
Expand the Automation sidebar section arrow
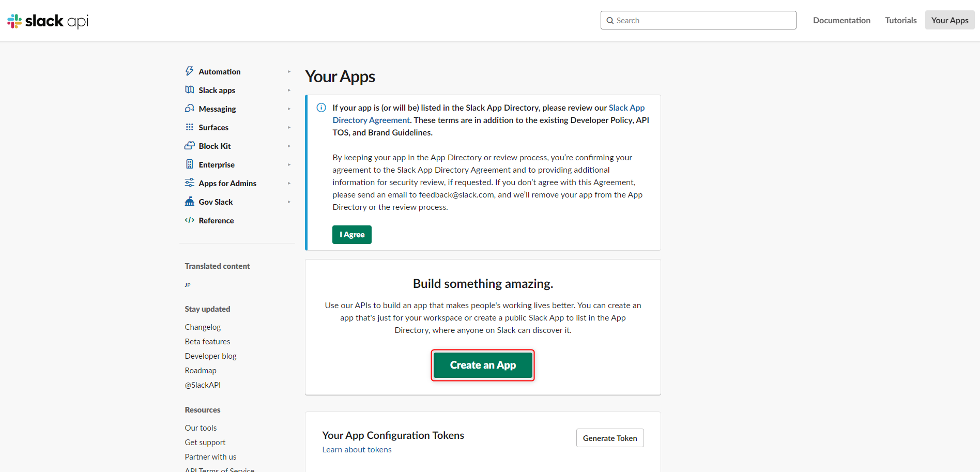289,72
